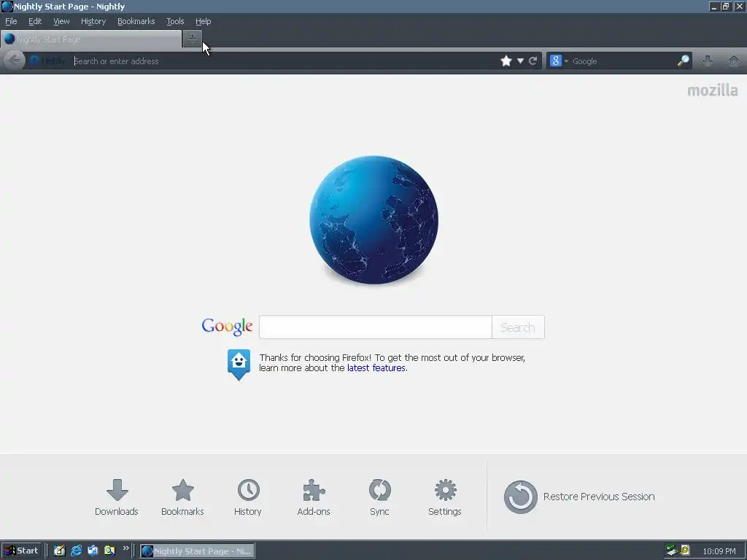The image size is (747, 560).
Task: Open the Downloads toolbar arrow button
Action: [x=708, y=61]
